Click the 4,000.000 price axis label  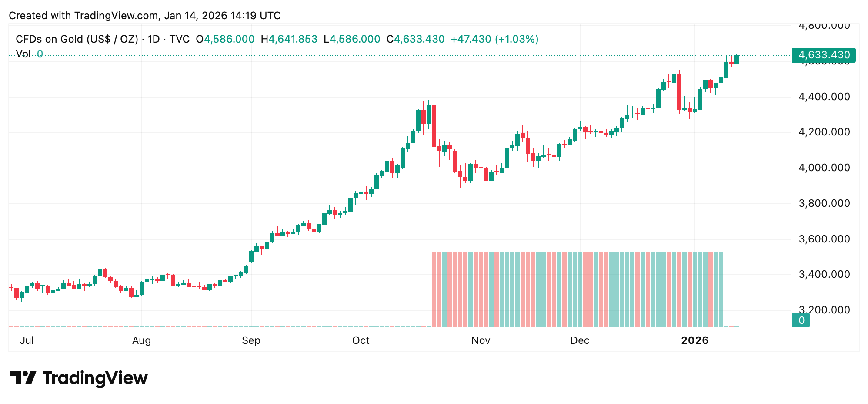click(824, 168)
